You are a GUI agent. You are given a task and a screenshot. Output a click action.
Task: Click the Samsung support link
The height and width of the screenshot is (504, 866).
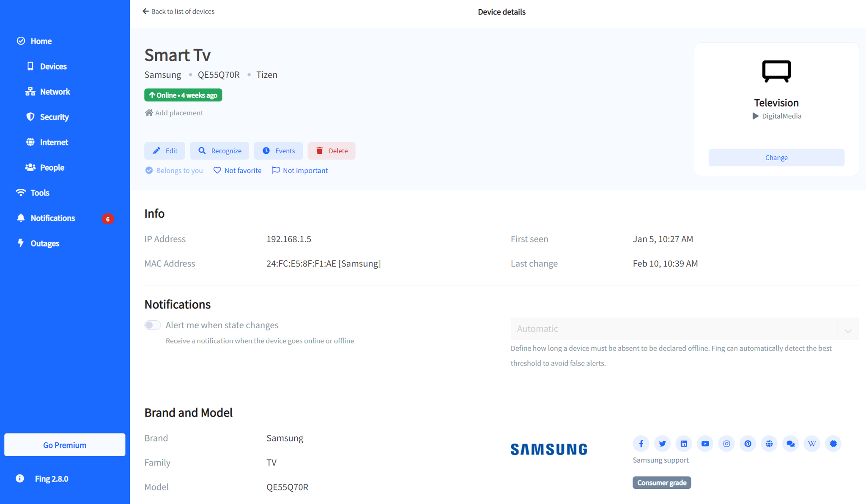pyautogui.click(x=660, y=460)
